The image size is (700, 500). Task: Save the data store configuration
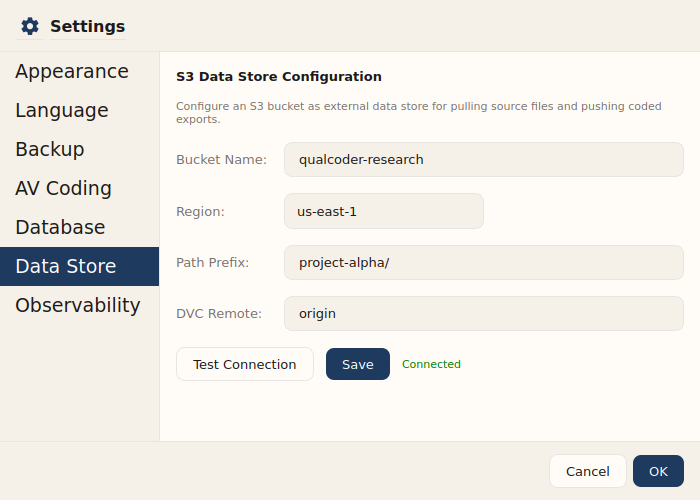coord(358,364)
